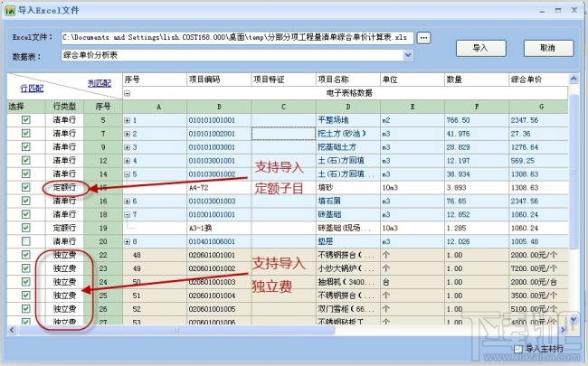Image resolution: width=588 pixels, height=366 pixels.
Task: Click the 行类型 column header
Action: (x=64, y=107)
